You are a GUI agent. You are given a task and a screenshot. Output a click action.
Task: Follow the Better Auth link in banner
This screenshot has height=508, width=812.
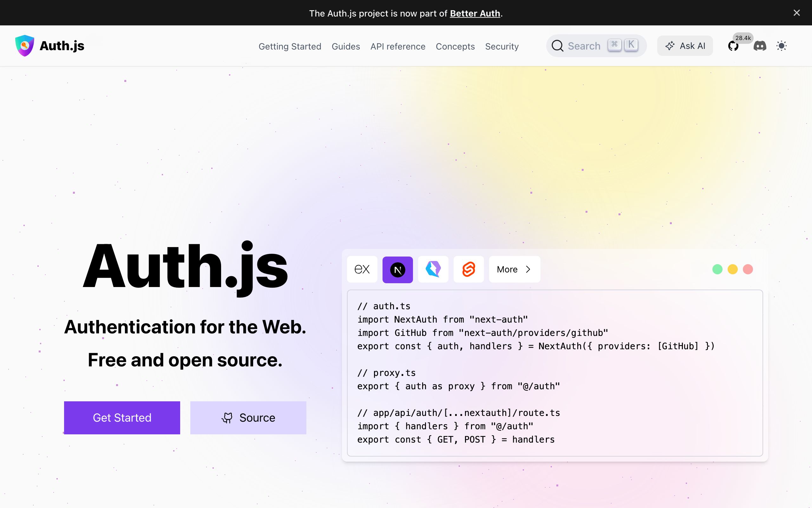coord(475,13)
